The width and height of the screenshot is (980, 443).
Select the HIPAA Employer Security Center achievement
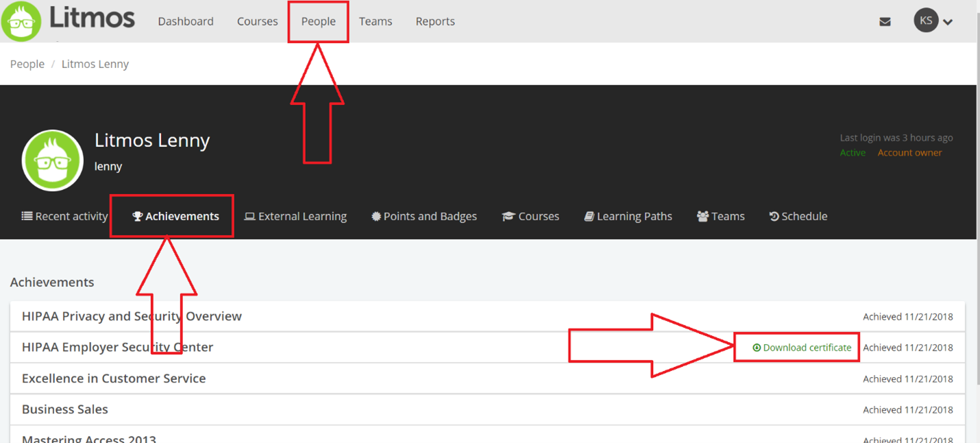487,347
